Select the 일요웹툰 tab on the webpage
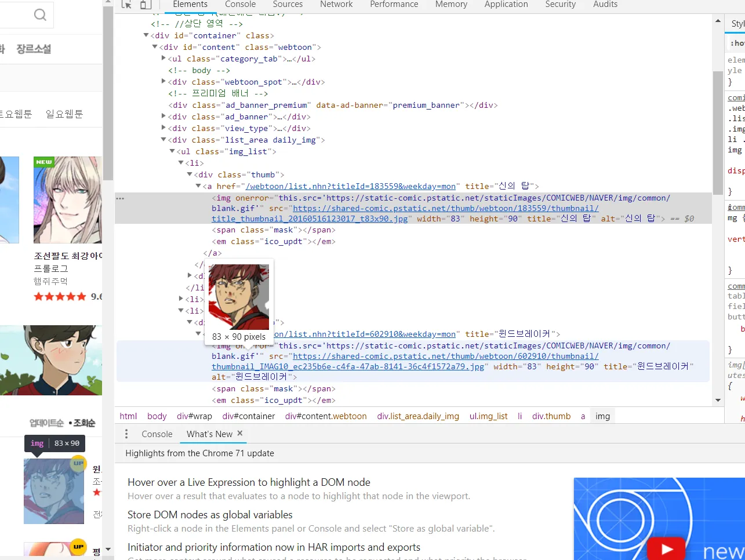Image resolution: width=745 pixels, height=560 pixels. tap(64, 114)
